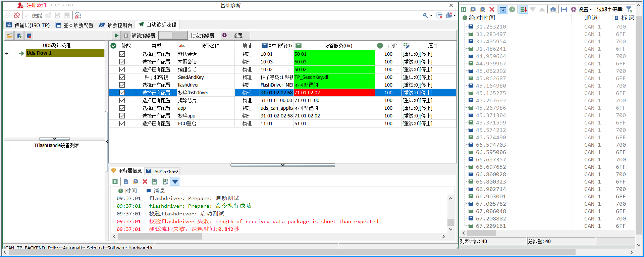Open the flow 设置 button with gear
This screenshot has height=257, width=644.
pos(235,36)
